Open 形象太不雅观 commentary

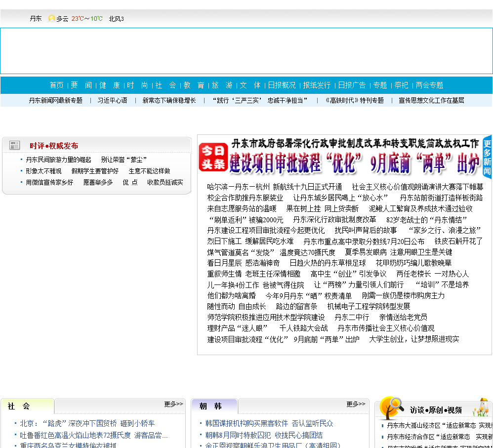pyautogui.click(x=43, y=171)
